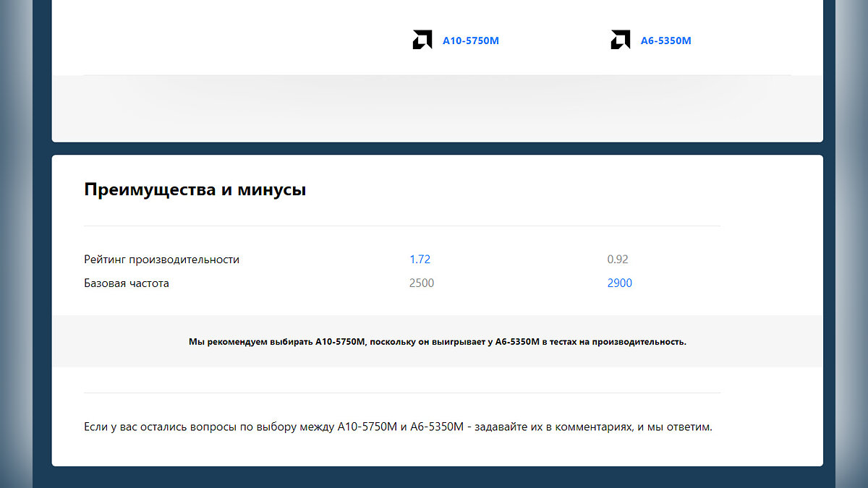
Task: Click the "Базовая частота" row label
Action: point(127,283)
